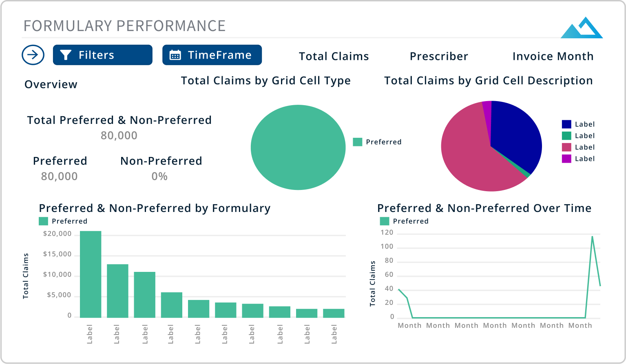Image resolution: width=626 pixels, height=364 pixels.
Task: Toggle Preferred legend in Grid Cell Type chart
Action: (x=377, y=142)
